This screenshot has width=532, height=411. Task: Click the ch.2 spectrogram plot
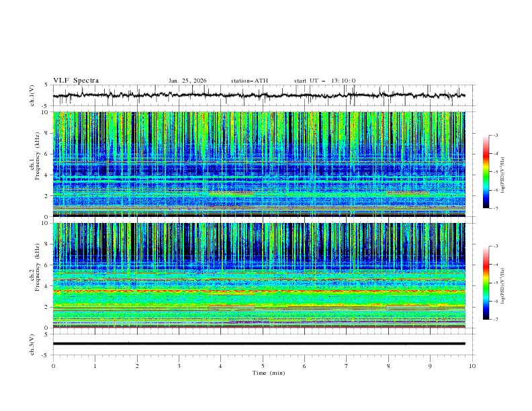(x=259, y=275)
